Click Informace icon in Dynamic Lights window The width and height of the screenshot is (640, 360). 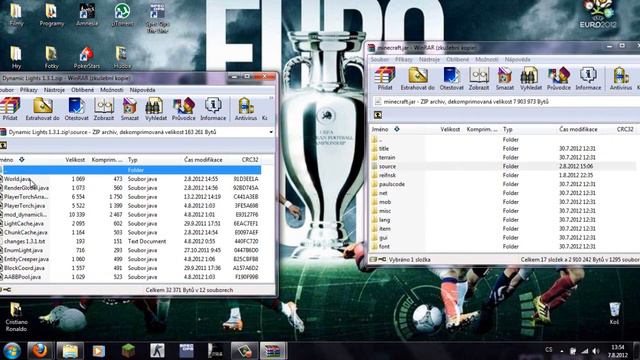(213, 109)
